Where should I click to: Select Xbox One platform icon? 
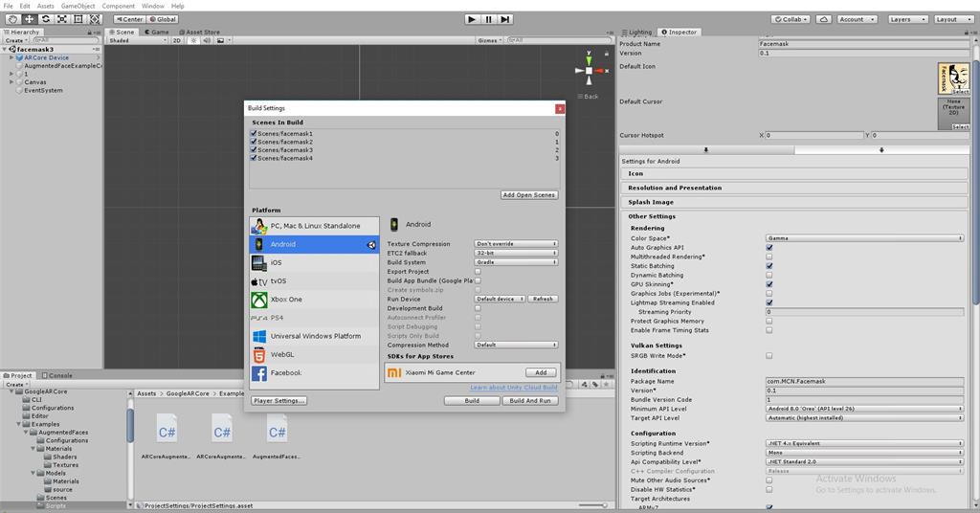pyautogui.click(x=258, y=300)
